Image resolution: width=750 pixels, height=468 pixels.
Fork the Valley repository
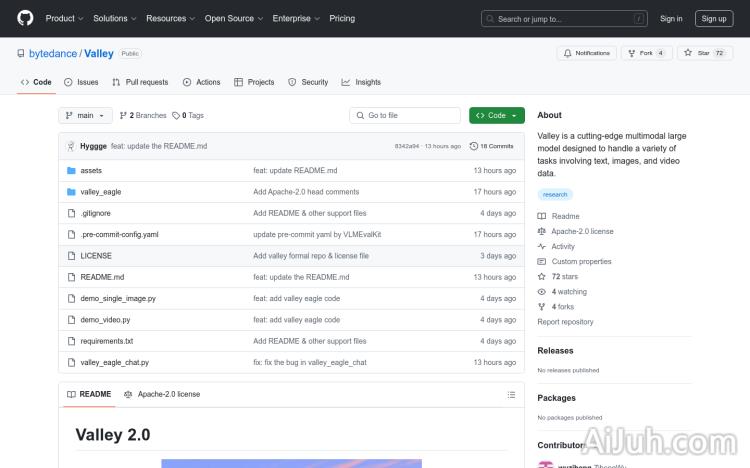(641, 53)
